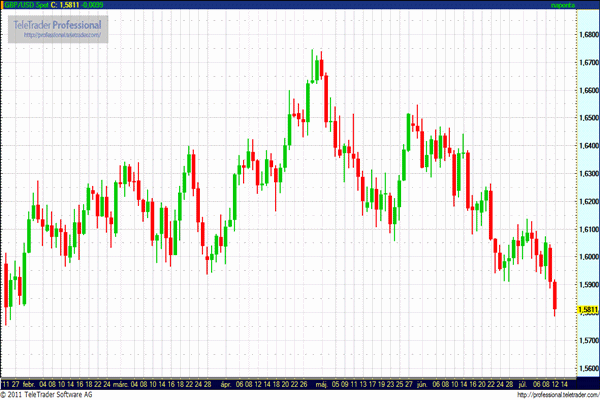Open the 'naponta' interval selector
Viewport: 600px width, 400px height.
click(x=565, y=6)
